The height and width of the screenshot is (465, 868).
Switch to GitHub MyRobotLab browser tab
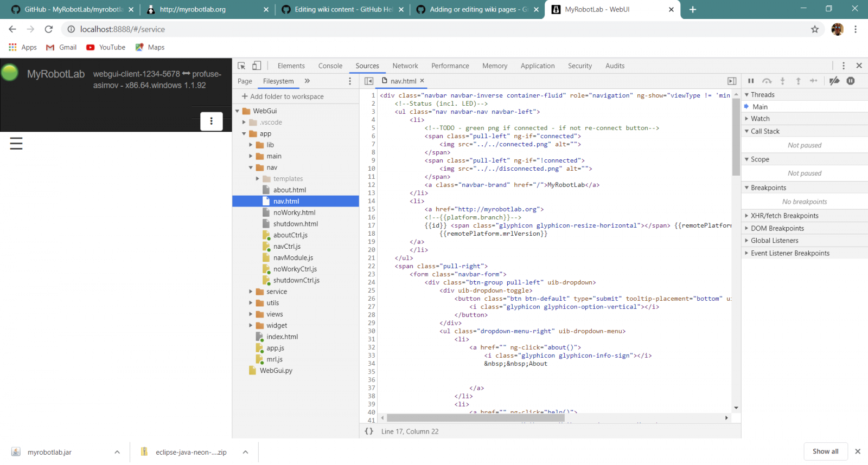73,10
